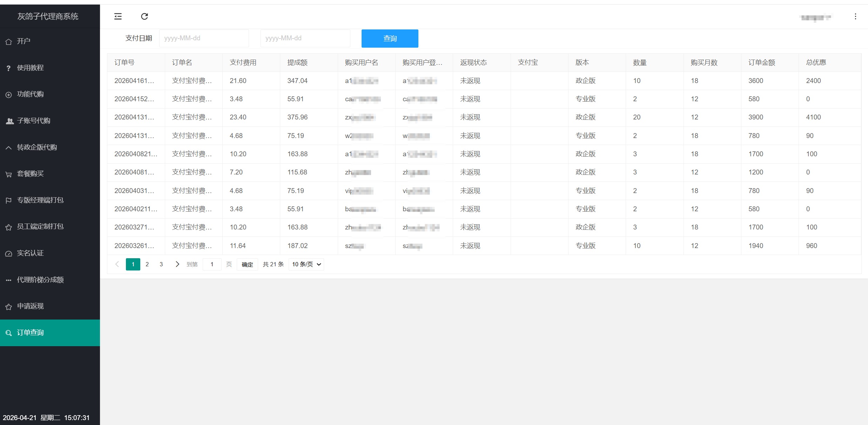
Task: Click the sidebar collapse toggle icon
Action: [x=118, y=16]
